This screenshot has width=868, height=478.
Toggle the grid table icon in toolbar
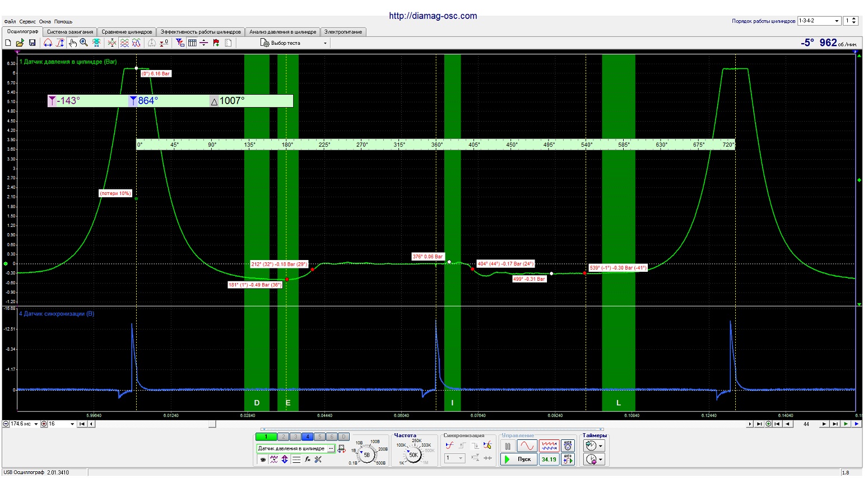192,43
